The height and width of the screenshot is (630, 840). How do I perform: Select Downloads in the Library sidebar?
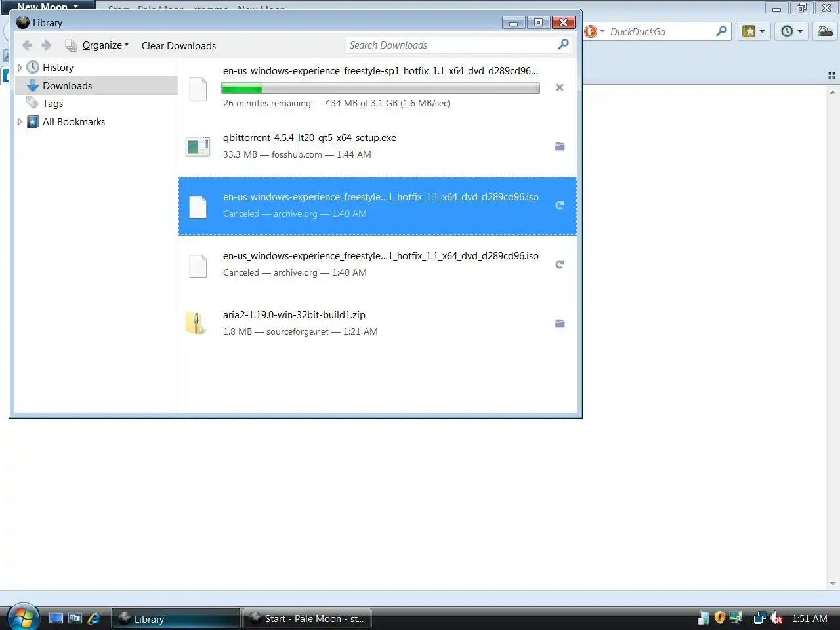[96, 85]
